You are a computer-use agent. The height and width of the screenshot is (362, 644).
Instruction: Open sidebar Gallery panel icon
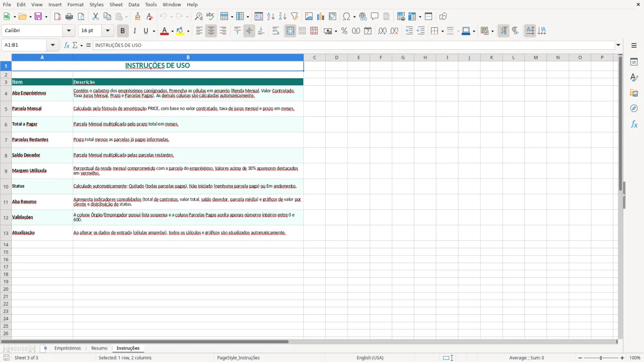click(x=634, y=93)
